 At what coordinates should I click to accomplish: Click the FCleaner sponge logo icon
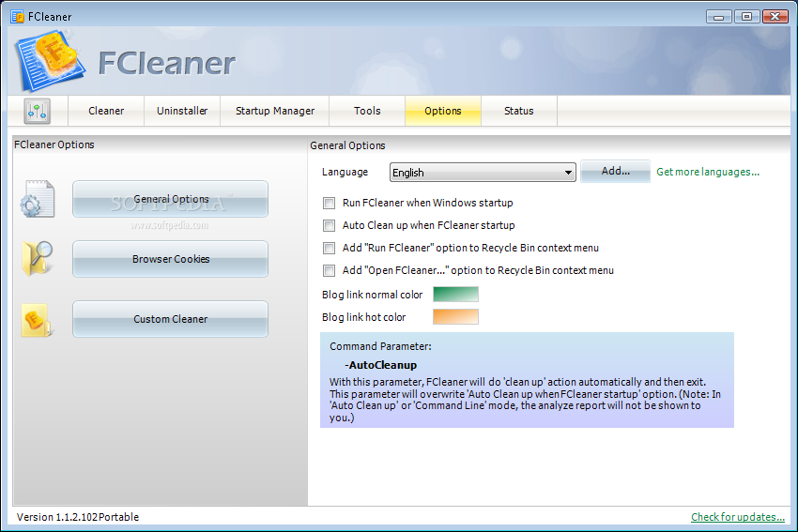click(50, 61)
